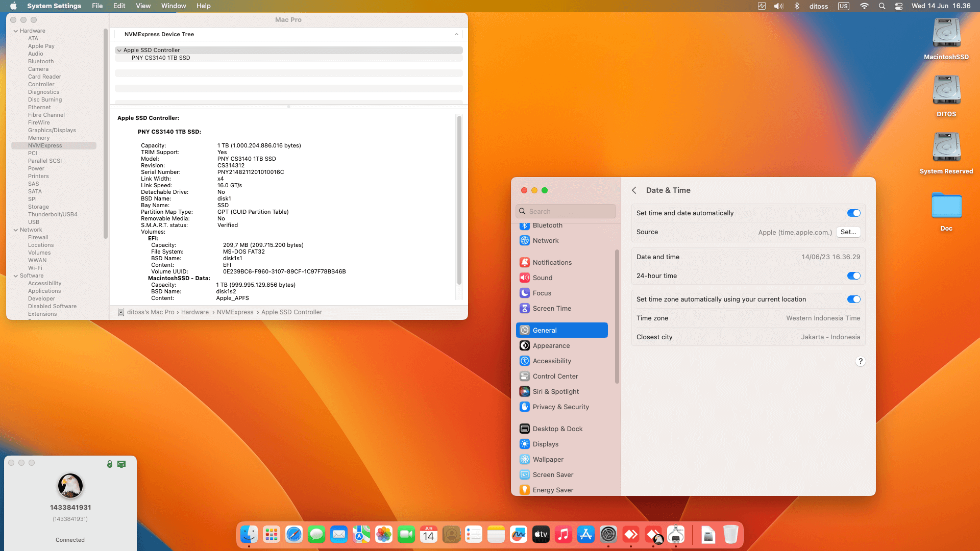Click the Settings search field
Viewport: 980px width, 551px height.
pos(566,211)
